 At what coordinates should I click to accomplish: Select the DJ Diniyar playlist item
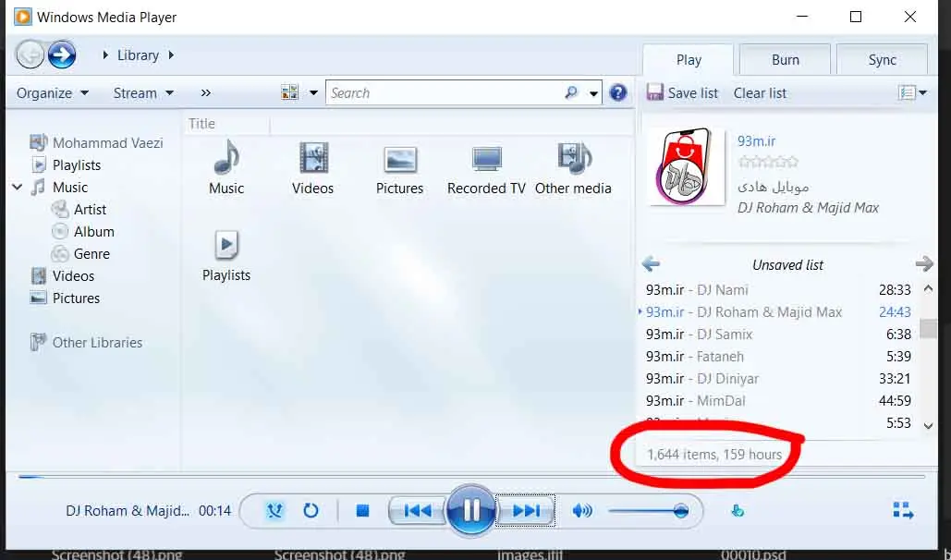click(x=779, y=379)
